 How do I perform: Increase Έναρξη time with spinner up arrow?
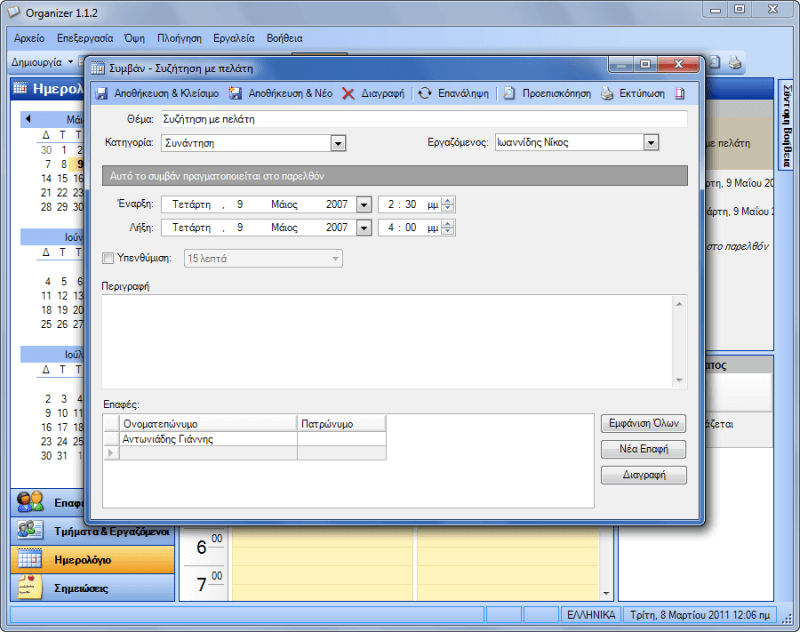pyautogui.click(x=448, y=200)
